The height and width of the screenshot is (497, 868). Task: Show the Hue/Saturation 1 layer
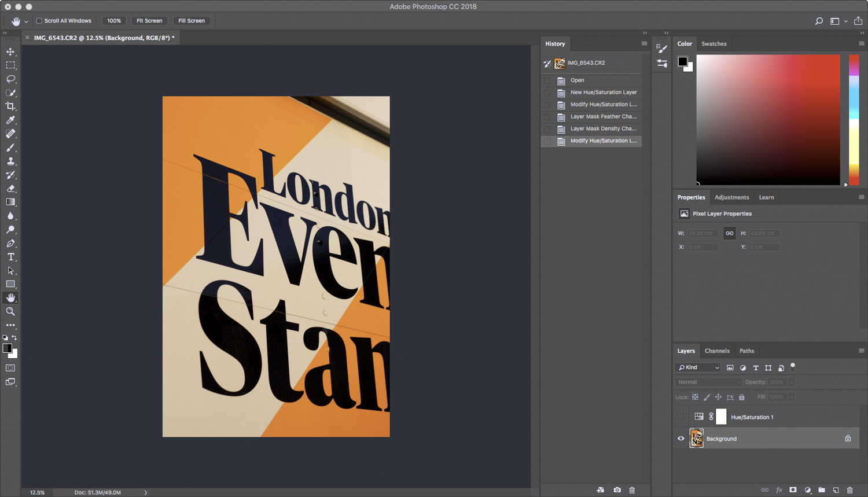(681, 417)
